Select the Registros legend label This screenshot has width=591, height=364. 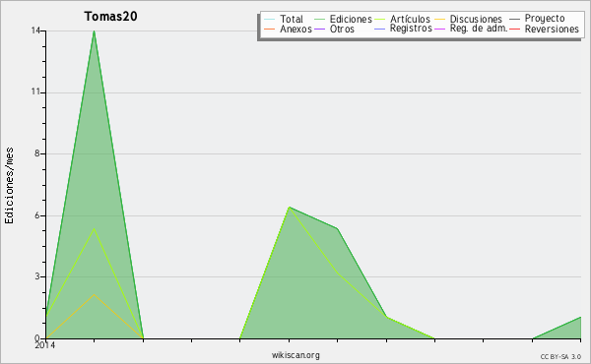[x=411, y=29]
